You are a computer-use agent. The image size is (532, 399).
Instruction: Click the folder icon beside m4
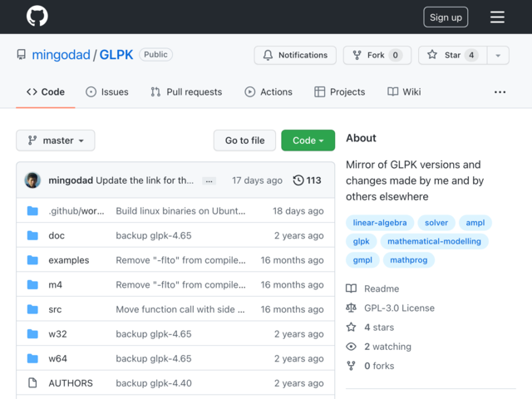32,284
